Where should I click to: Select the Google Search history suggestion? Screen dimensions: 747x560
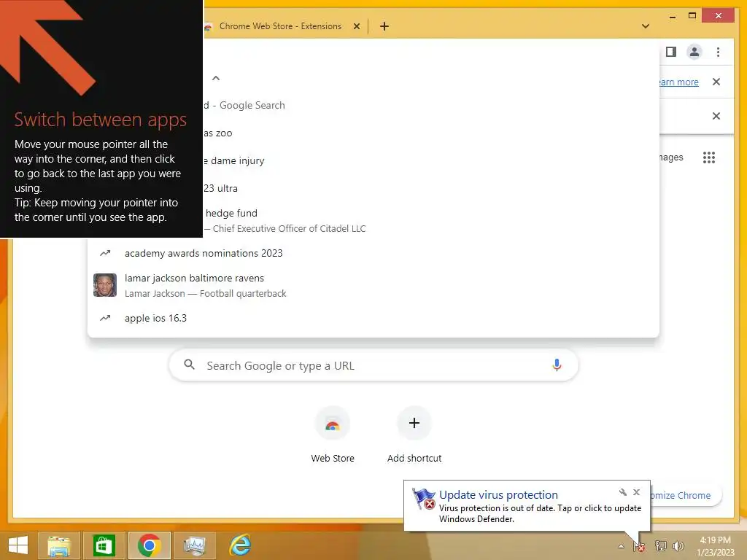(430, 105)
